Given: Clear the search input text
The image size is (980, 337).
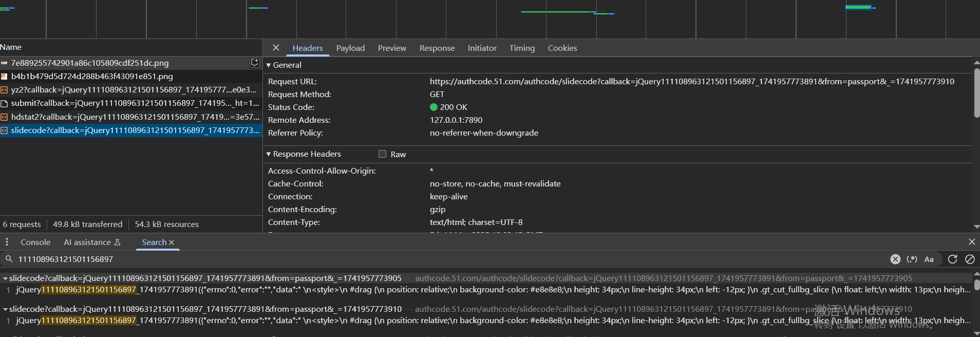Looking at the screenshot, I should (895, 259).
